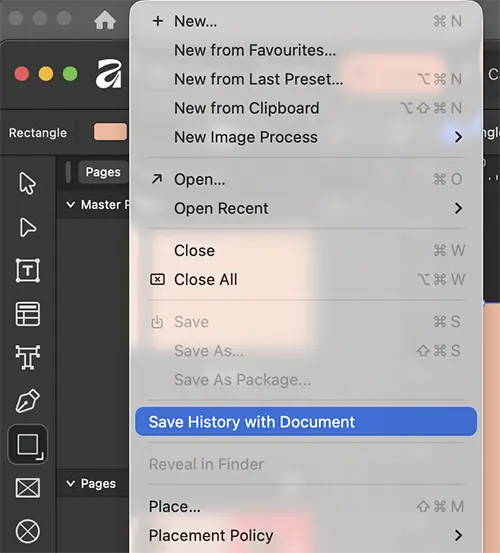500x553 pixels.
Task: Click the Home icon in title bar
Action: [x=105, y=20]
